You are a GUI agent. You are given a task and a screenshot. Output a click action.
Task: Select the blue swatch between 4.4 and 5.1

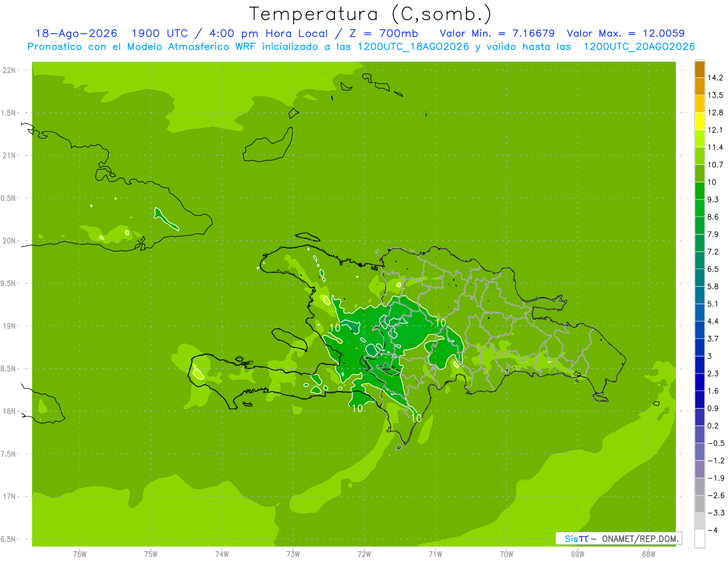(699, 312)
